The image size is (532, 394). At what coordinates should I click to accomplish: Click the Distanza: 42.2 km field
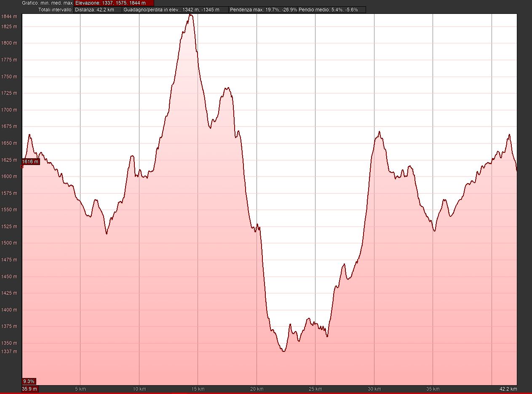click(x=98, y=9)
